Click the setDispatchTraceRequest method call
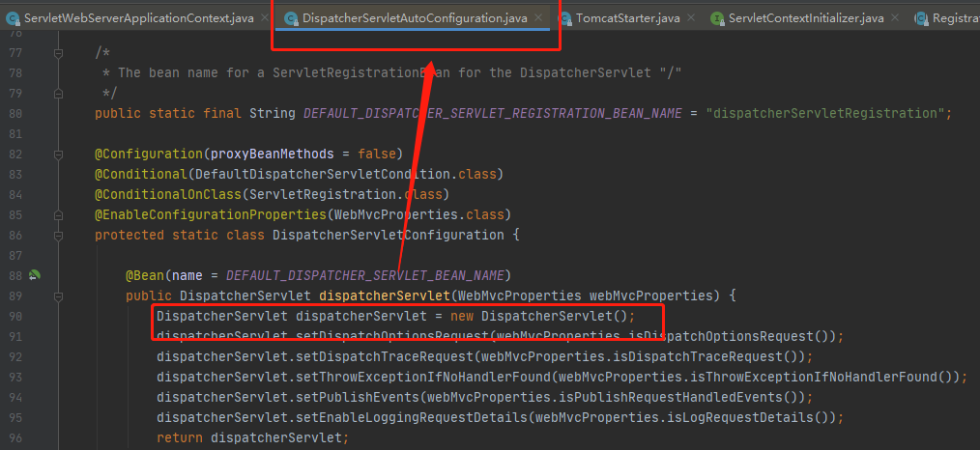 pos(385,357)
